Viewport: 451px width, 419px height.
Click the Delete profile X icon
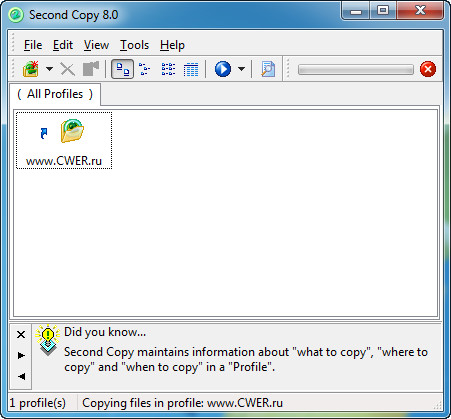click(x=68, y=69)
